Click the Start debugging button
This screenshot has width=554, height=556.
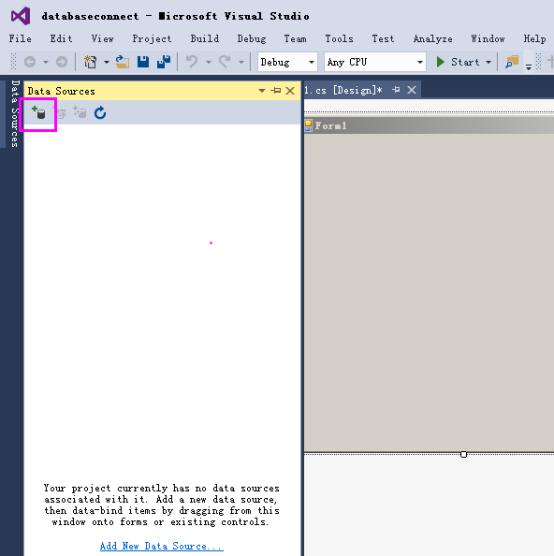(x=458, y=62)
